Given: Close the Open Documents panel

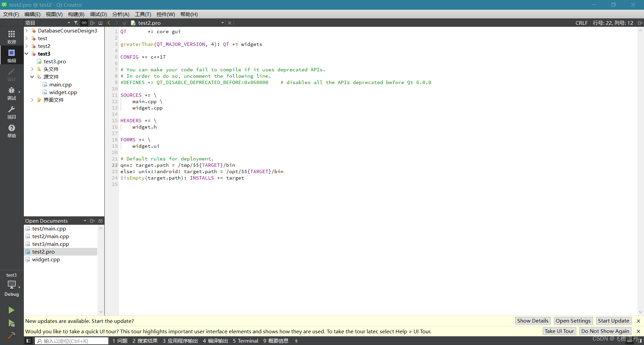Looking at the screenshot, I should (100, 221).
